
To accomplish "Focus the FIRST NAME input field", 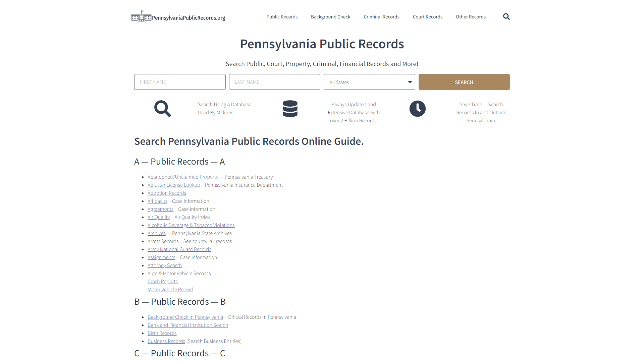I will click(180, 82).
